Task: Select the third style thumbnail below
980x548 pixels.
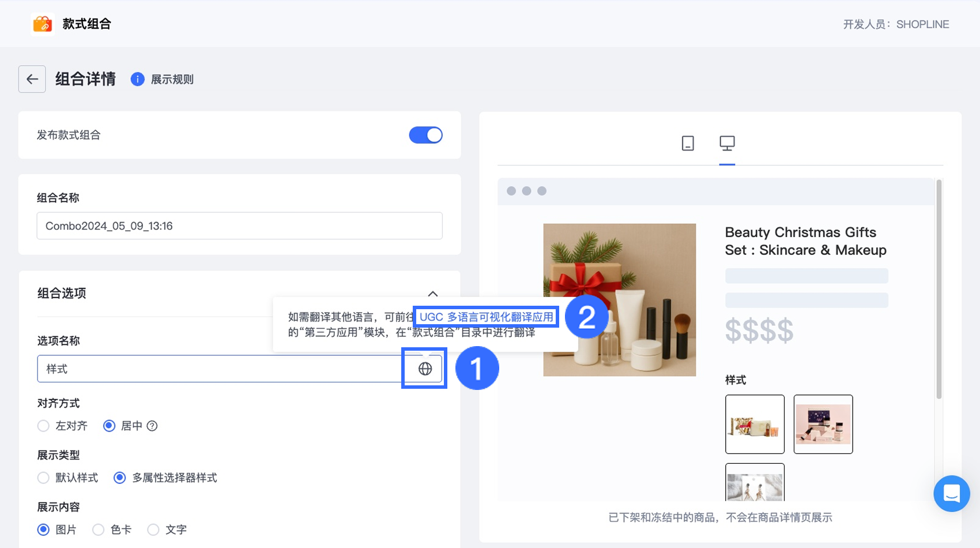Action: click(x=755, y=482)
